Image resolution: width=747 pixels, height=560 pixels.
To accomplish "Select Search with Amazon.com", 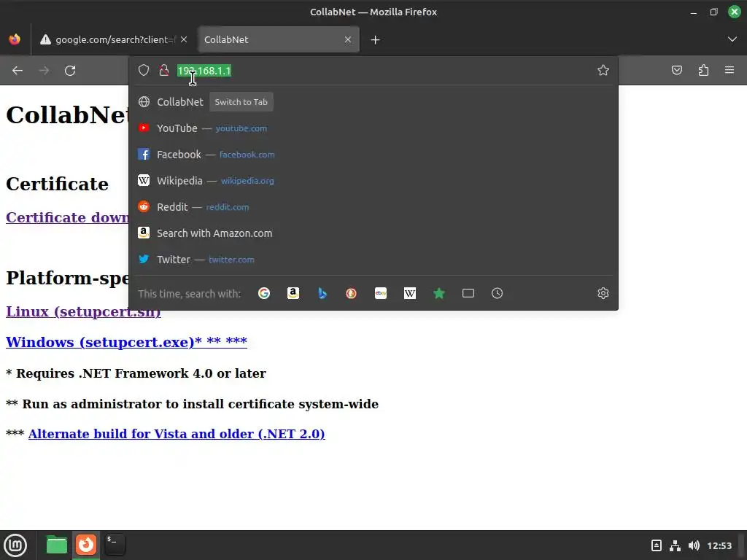I will point(373,233).
